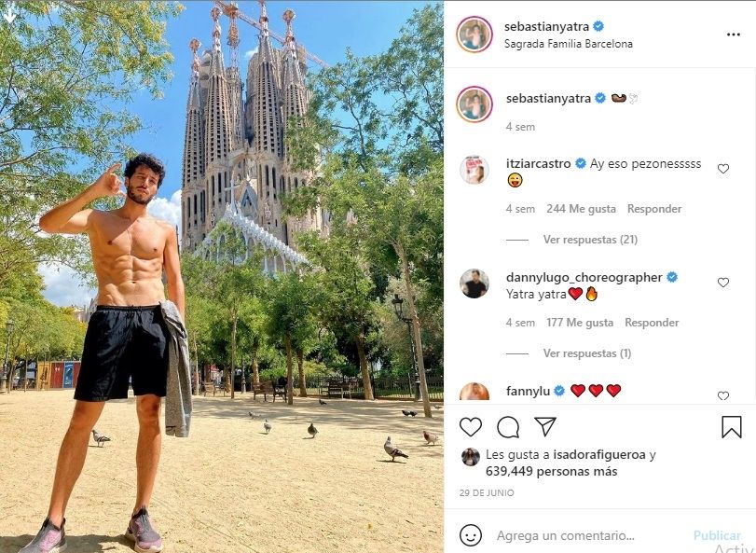Like itziarcastro's comment
Image resolution: width=756 pixels, height=553 pixels.
coord(722,169)
